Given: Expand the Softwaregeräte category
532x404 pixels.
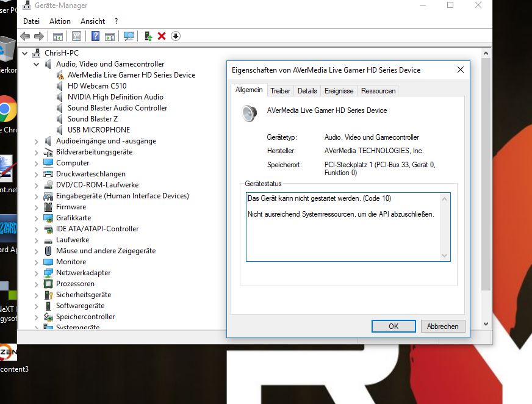Looking at the screenshot, I should tap(37, 306).
